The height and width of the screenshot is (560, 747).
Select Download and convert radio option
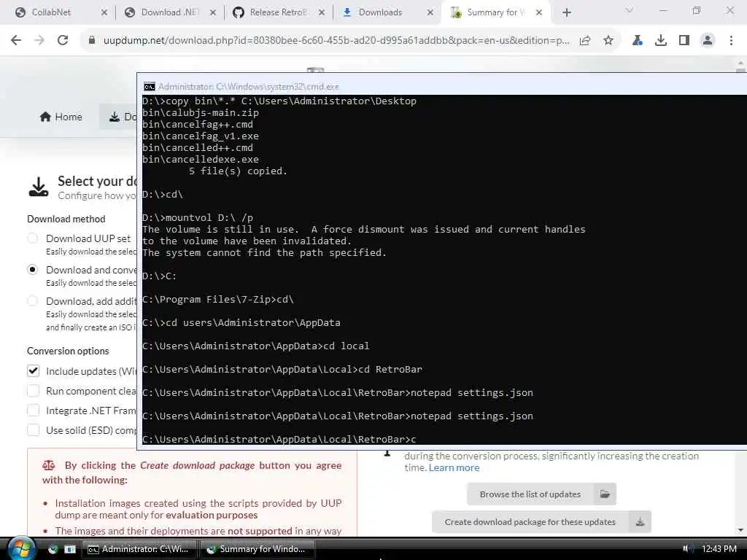pyautogui.click(x=32, y=270)
